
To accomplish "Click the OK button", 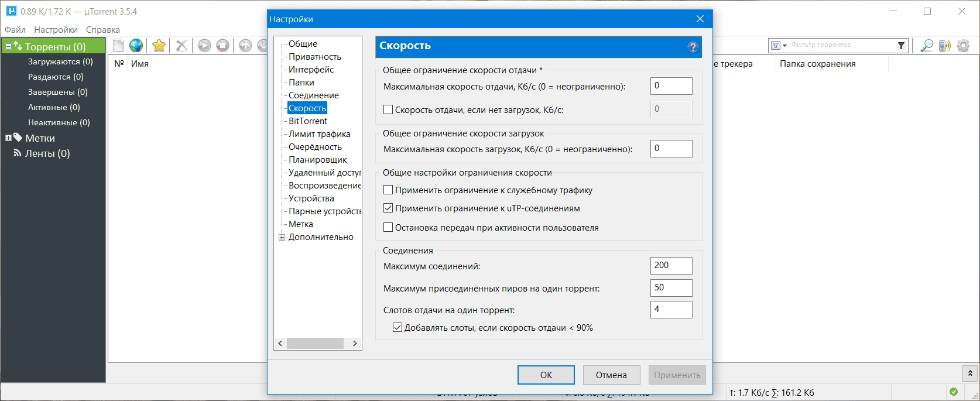I will tap(546, 375).
